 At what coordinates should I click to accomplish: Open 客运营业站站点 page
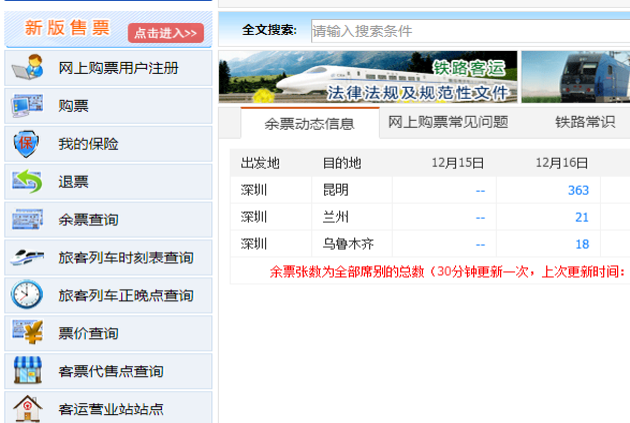111,409
